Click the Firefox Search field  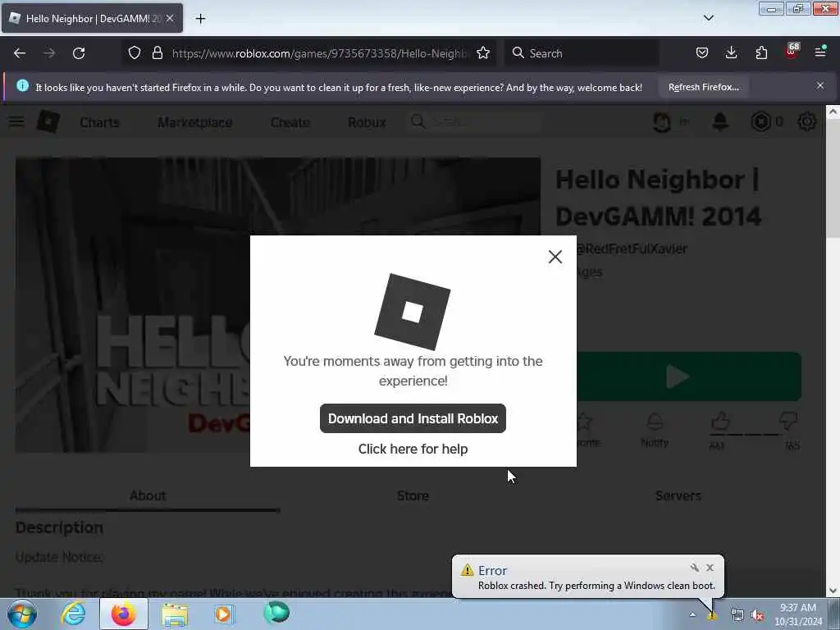(x=582, y=53)
